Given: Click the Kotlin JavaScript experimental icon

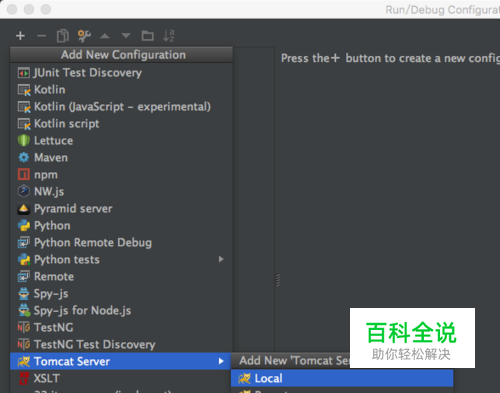Looking at the screenshot, I should [x=24, y=107].
